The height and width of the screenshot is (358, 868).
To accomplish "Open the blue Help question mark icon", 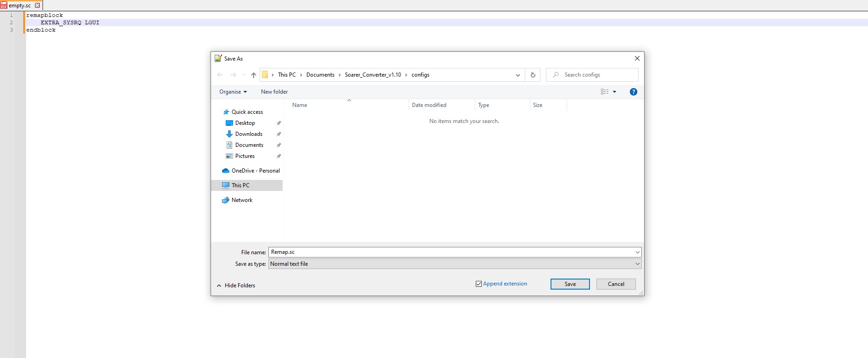I will 633,92.
